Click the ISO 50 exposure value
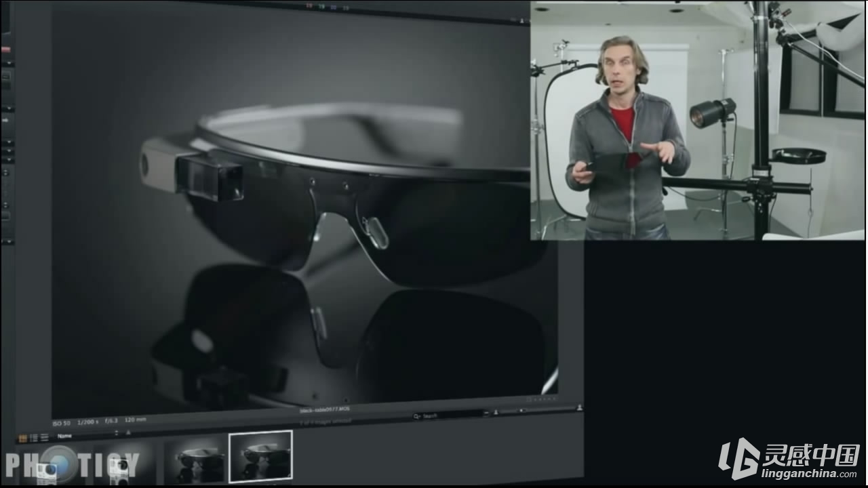The image size is (868, 488). 61,423
